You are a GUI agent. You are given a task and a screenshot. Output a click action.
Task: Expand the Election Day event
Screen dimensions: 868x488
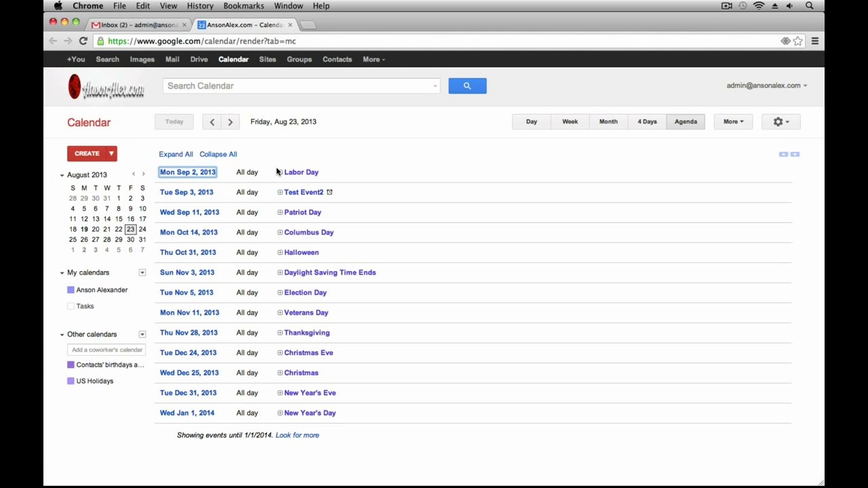click(280, 293)
